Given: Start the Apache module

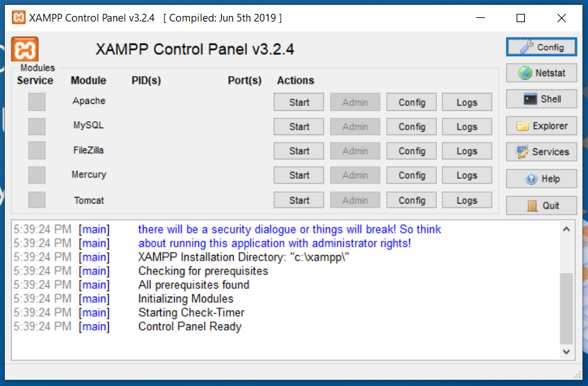Looking at the screenshot, I should pyautogui.click(x=298, y=102).
